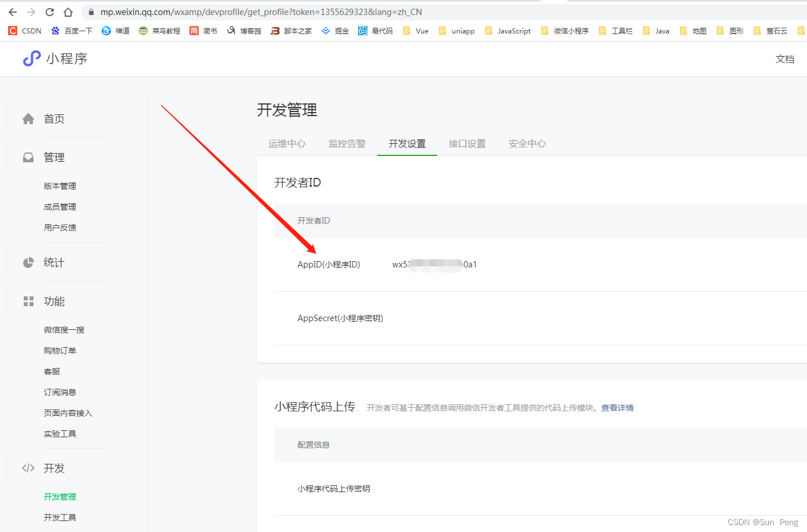
Task: Open the 博客园 bookmark
Action: pyautogui.click(x=244, y=31)
